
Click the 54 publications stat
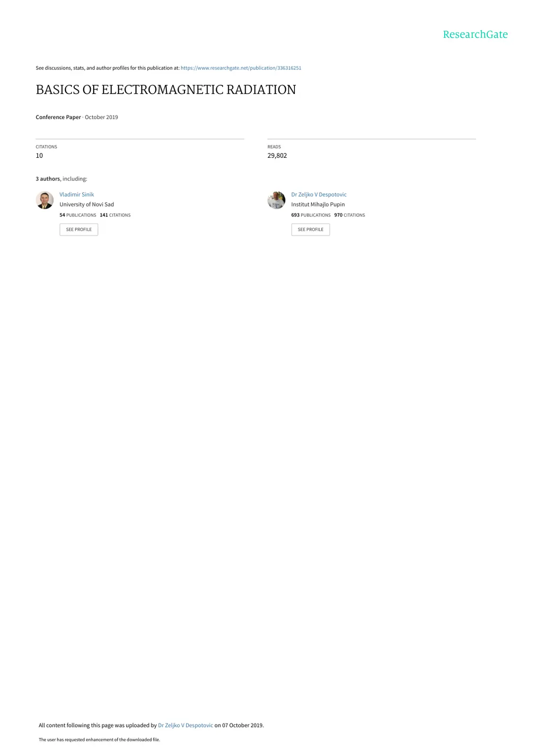pos(78,215)
